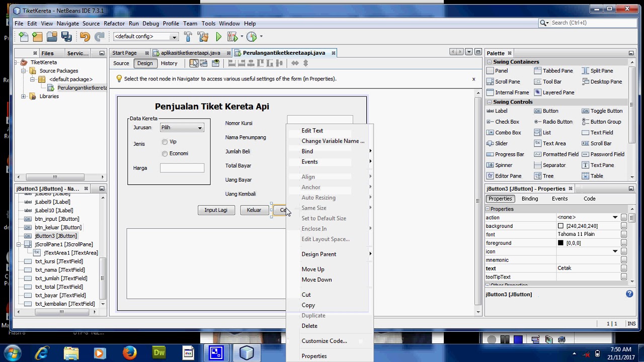The height and width of the screenshot is (362, 644).
Task: Select Split Pane in Palette
Action: tap(597, 71)
